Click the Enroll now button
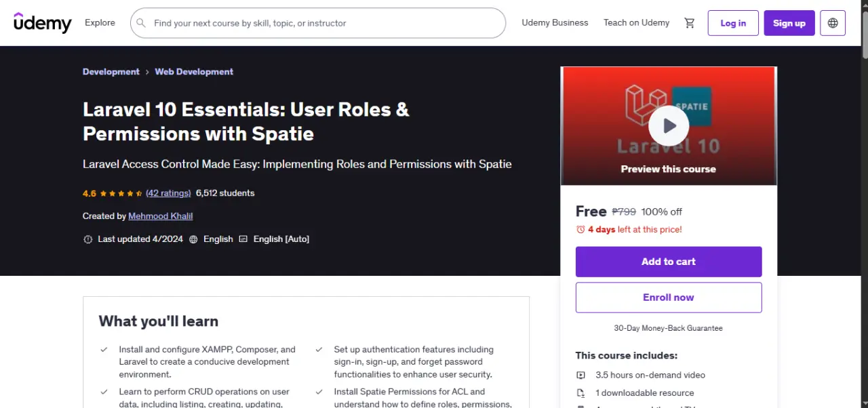The width and height of the screenshot is (868, 408). [669, 298]
